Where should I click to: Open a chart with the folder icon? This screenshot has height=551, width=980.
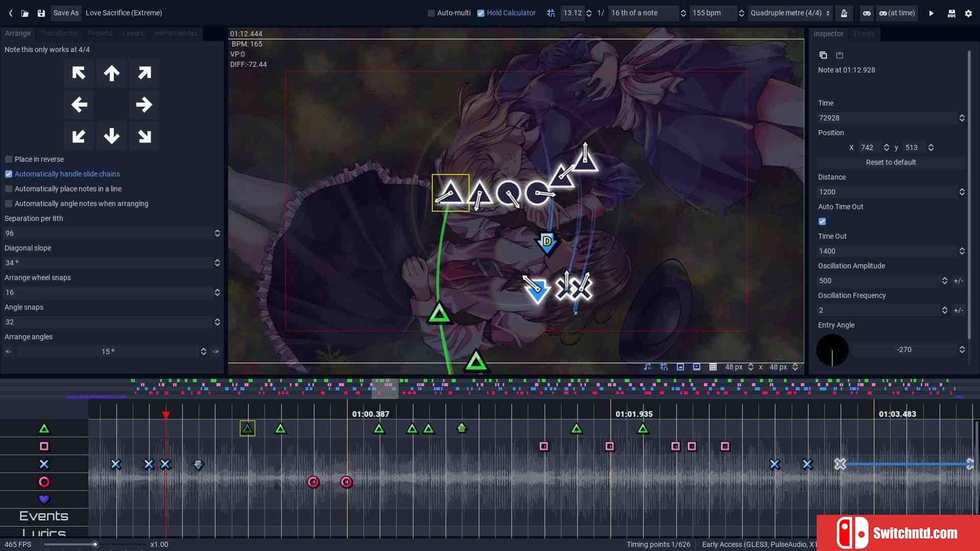click(x=25, y=13)
